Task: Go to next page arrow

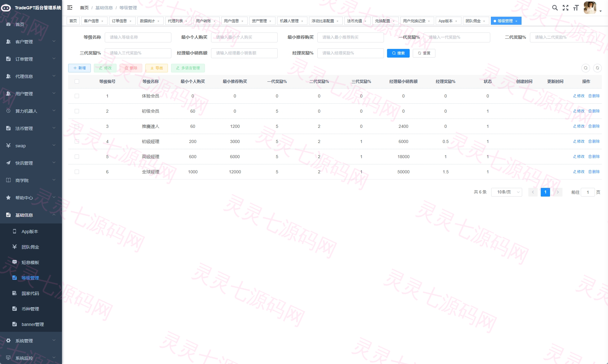Action: (x=558, y=192)
